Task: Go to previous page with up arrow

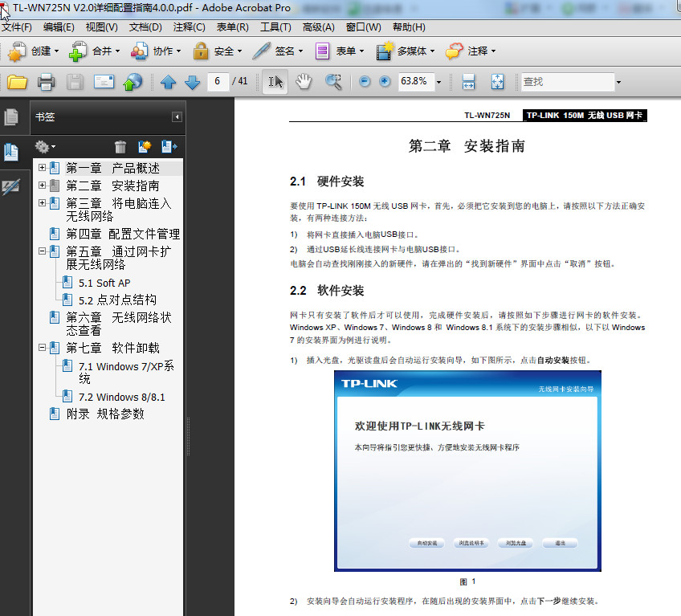Action: [168, 82]
